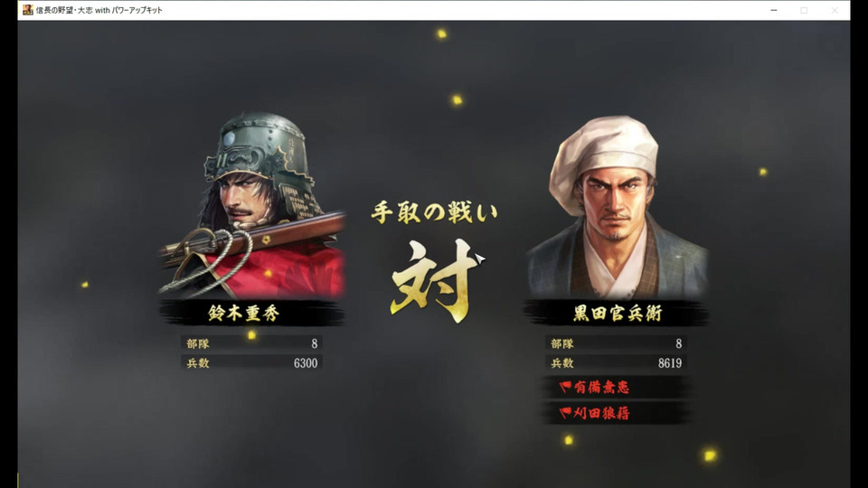Click Kuroda Kanbei's portrait
This screenshot has width=868, height=488.
click(617, 207)
